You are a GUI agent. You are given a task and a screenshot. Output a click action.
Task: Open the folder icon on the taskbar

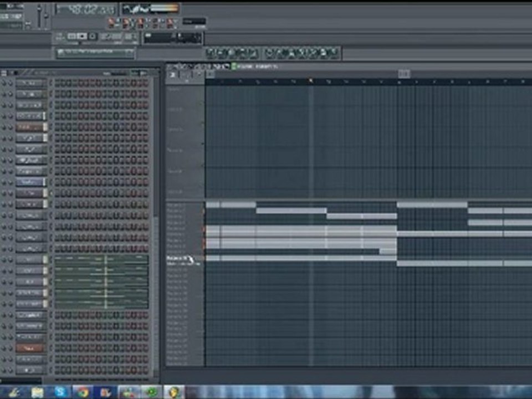[37, 392]
